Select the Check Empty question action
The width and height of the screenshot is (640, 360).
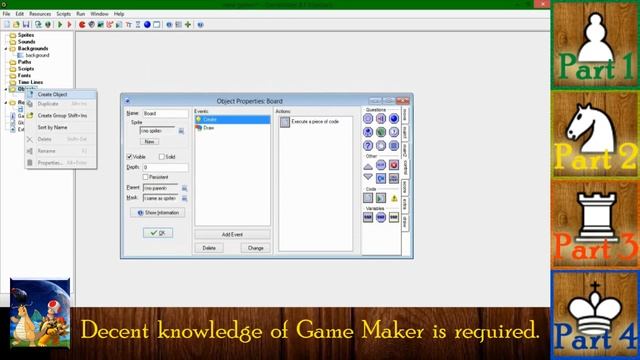[x=368, y=118]
